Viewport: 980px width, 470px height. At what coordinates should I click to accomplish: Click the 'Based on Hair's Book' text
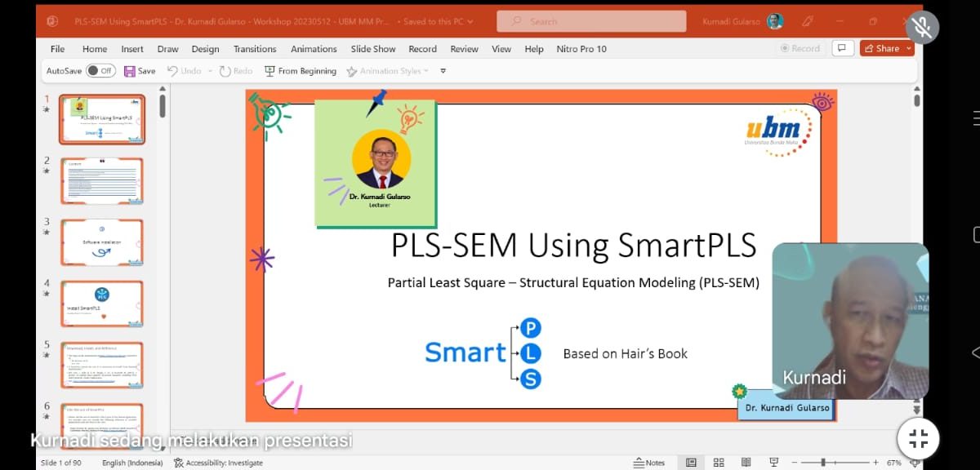625,353
